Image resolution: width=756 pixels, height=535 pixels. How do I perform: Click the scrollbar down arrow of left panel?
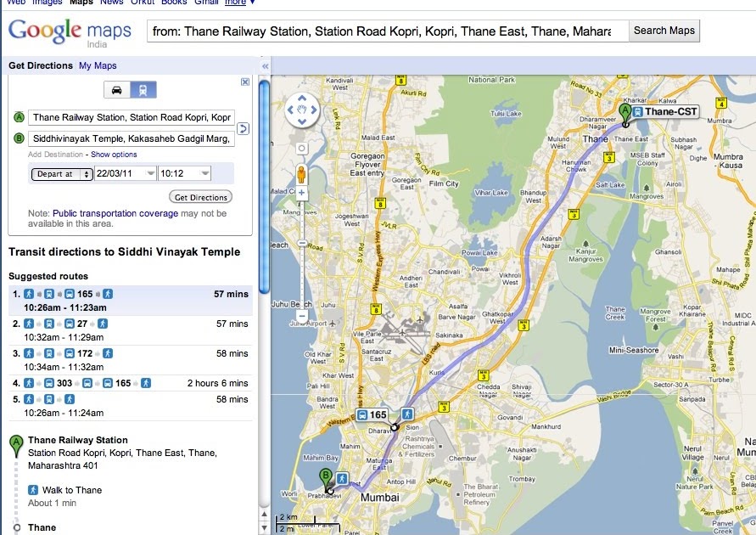[264, 527]
